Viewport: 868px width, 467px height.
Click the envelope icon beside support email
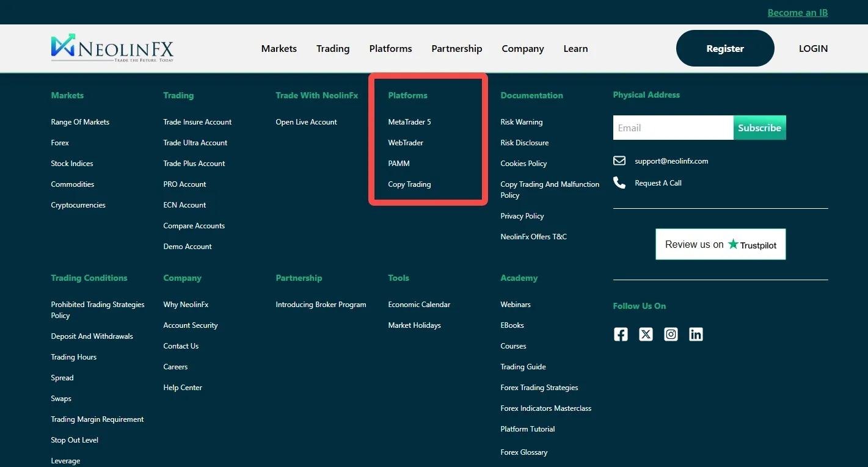pos(619,161)
